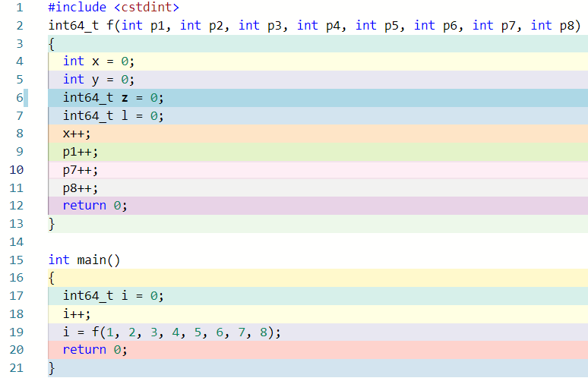
Task: Click 'return 0;' on line 12
Action: [94, 206]
